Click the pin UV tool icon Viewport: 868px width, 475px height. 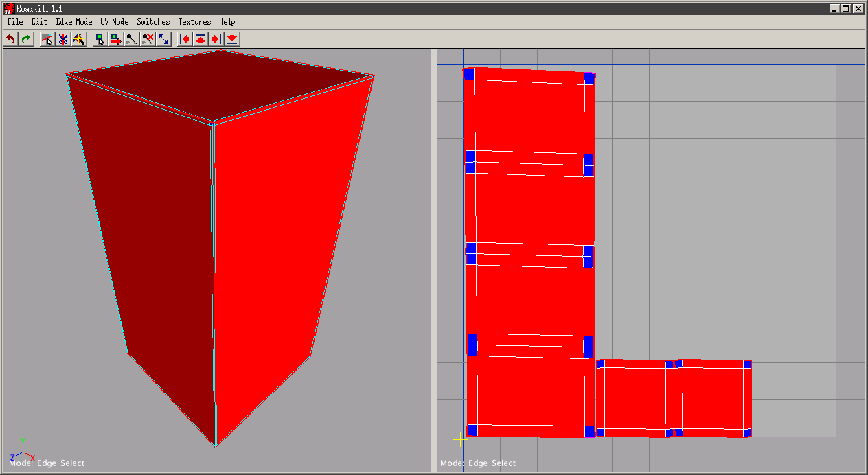coord(132,39)
